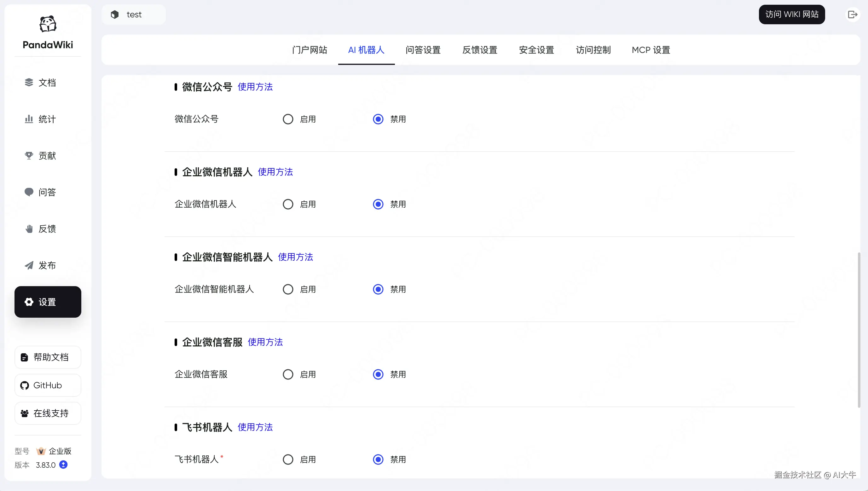Click the PandaWiki panda logo
The width and height of the screenshot is (868, 491).
[48, 24]
